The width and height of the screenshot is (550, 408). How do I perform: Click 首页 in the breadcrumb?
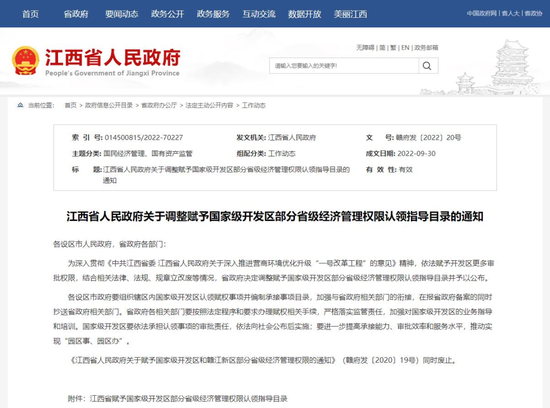click(71, 105)
